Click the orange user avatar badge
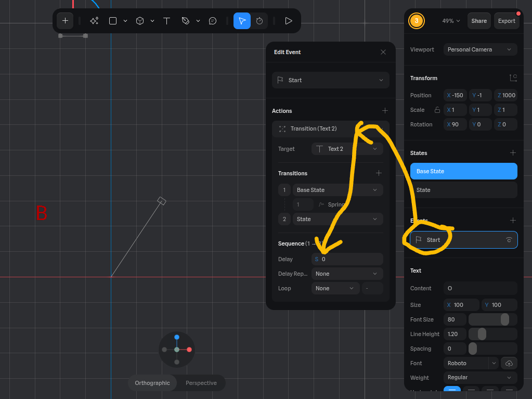This screenshot has width=532, height=399. point(417,21)
